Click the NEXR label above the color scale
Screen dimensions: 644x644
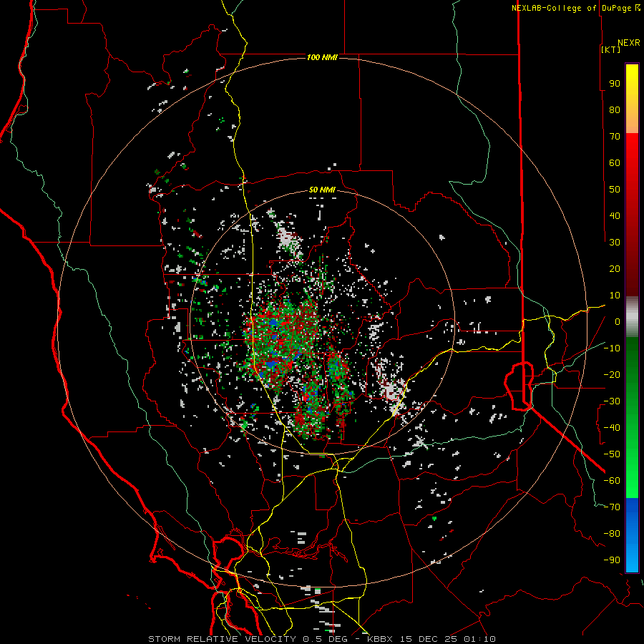click(628, 43)
